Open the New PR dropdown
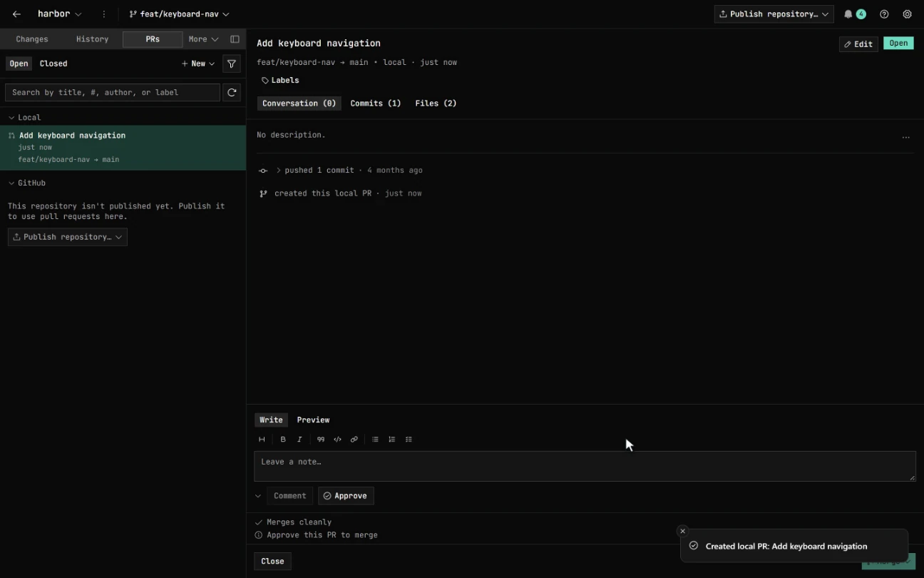The height and width of the screenshot is (578, 924). [x=198, y=64]
